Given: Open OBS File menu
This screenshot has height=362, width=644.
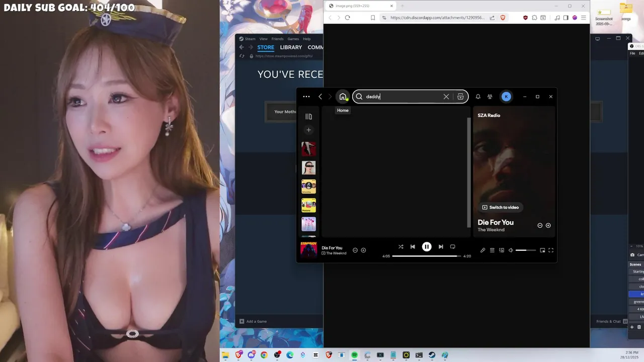Looking at the screenshot, I should tap(632, 53).
